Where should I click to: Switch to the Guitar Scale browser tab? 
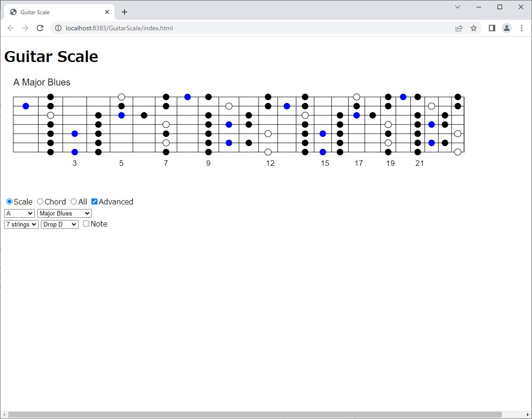55,12
